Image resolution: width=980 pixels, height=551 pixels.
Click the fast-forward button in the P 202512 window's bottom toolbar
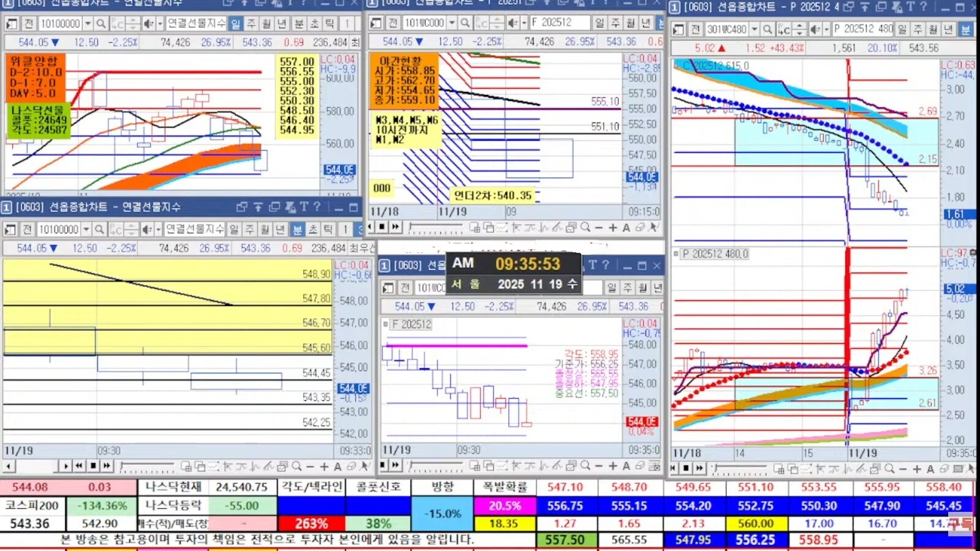pyautogui.click(x=699, y=468)
